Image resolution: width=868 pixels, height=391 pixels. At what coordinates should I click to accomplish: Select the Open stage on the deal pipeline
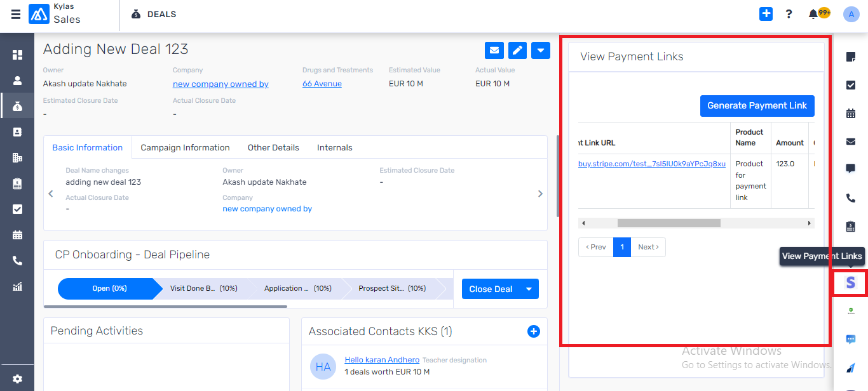(x=108, y=288)
